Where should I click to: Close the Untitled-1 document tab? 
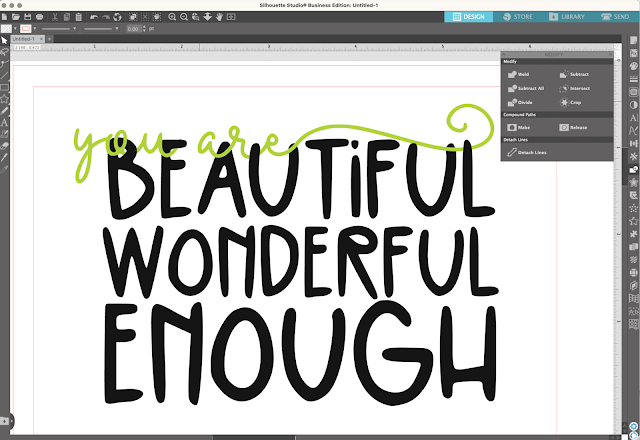(x=41, y=39)
